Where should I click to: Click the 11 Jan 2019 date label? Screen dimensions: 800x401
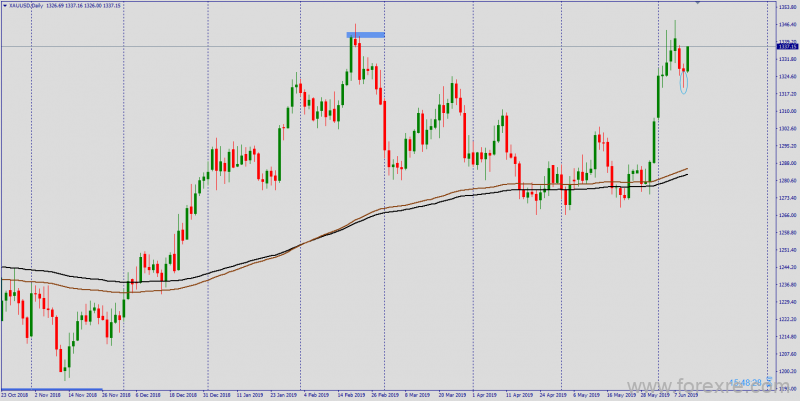(x=251, y=395)
